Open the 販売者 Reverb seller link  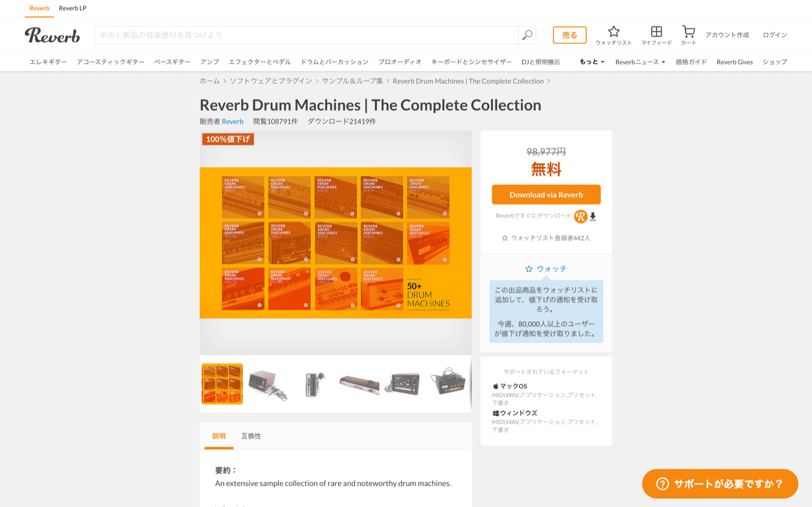[x=232, y=121]
